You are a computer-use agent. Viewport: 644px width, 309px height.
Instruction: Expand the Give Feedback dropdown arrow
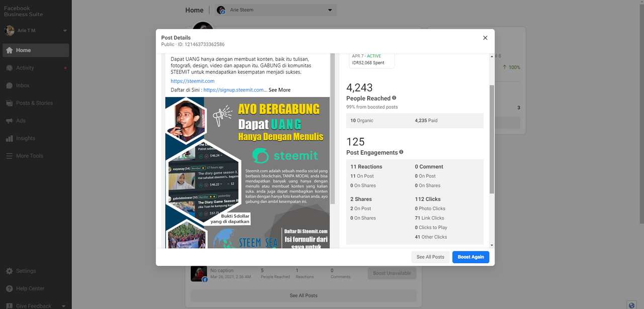click(63, 306)
